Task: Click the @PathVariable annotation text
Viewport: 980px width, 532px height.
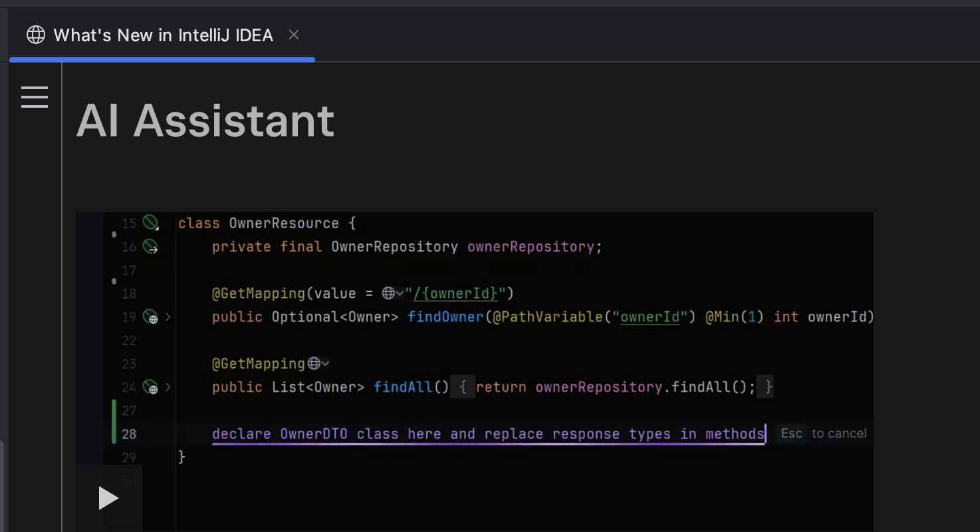Action: click(547, 317)
